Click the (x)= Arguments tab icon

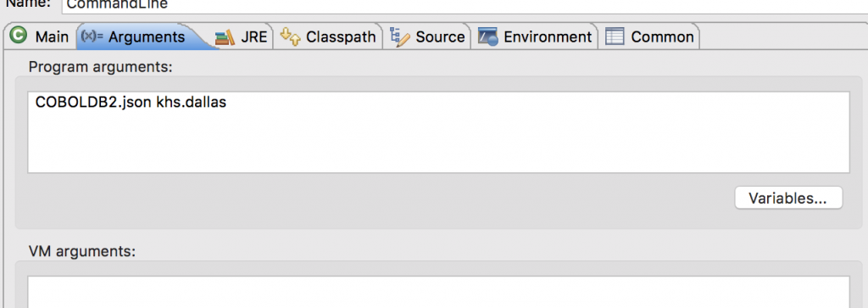point(92,36)
